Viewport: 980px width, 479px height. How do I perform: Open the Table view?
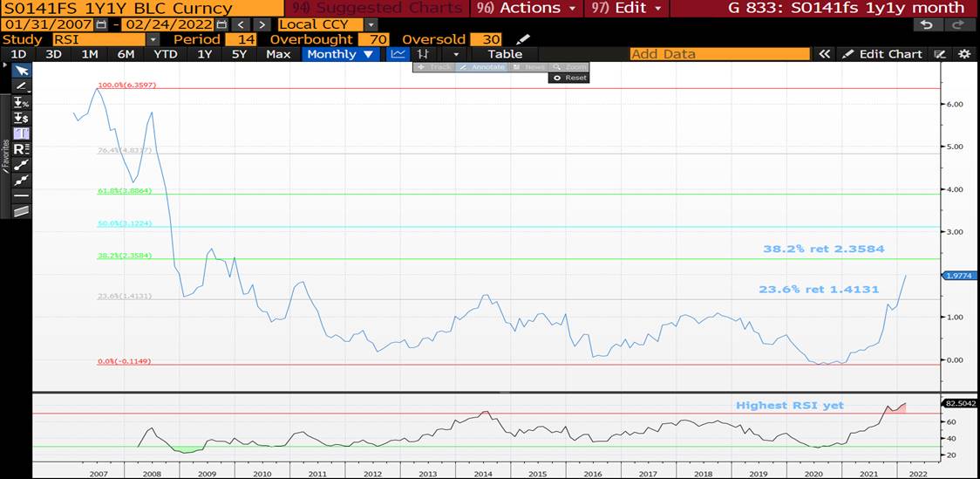(x=505, y=54)
